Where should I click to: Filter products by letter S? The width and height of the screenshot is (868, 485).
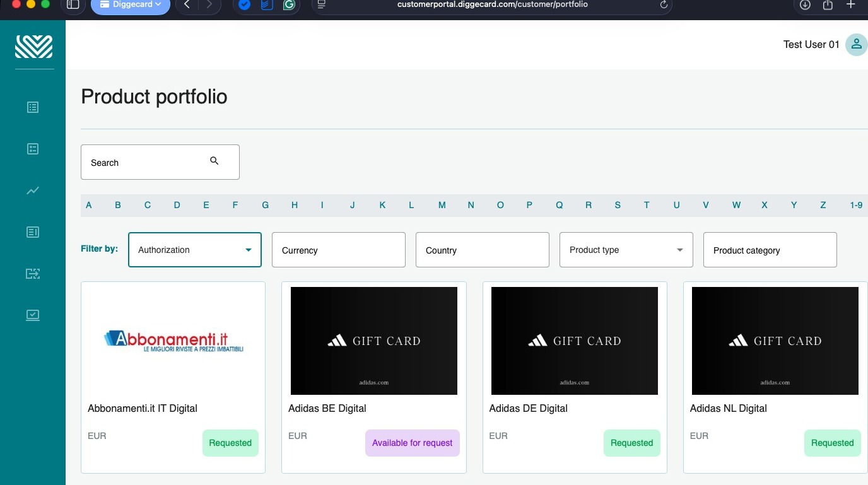tap(618, 205)
